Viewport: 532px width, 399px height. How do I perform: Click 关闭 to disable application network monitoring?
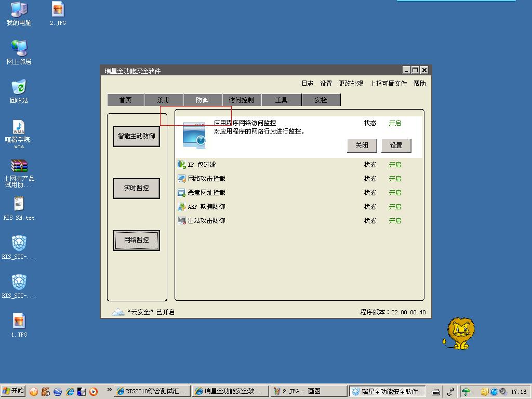coord(362,145)
